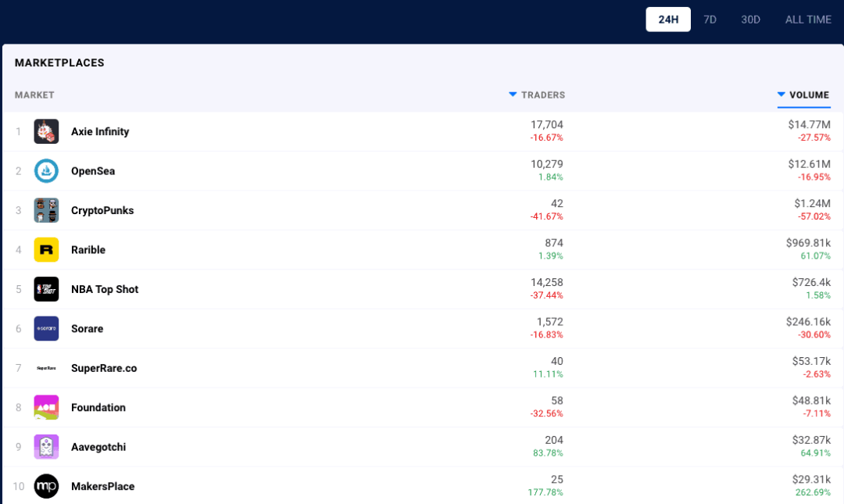Viewport: 844px width, 504px height.
Task: Click the Aavegotchi ghost icon
Action: click(46, 447)
